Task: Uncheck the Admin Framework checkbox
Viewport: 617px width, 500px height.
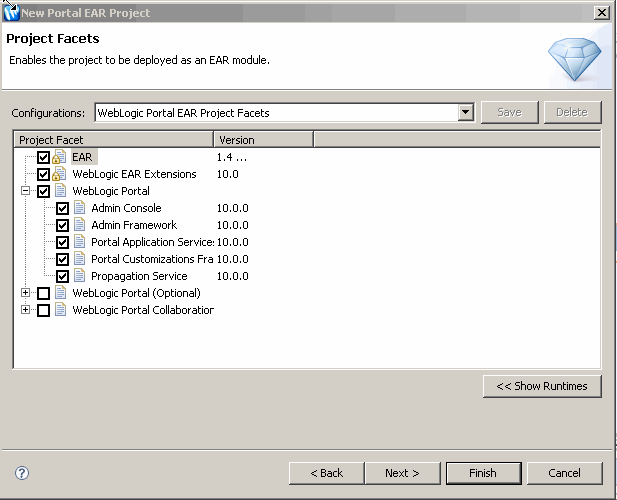Action: click(62, 225)
